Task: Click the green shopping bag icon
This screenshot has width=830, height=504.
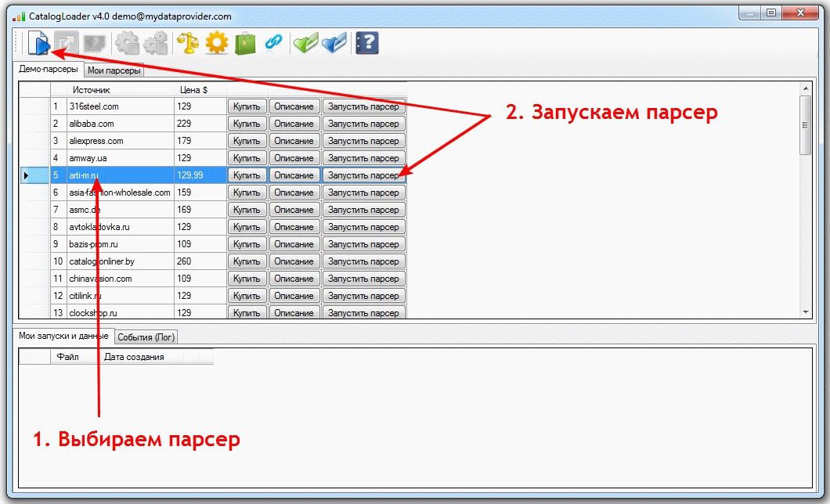Action: [246, 42]
